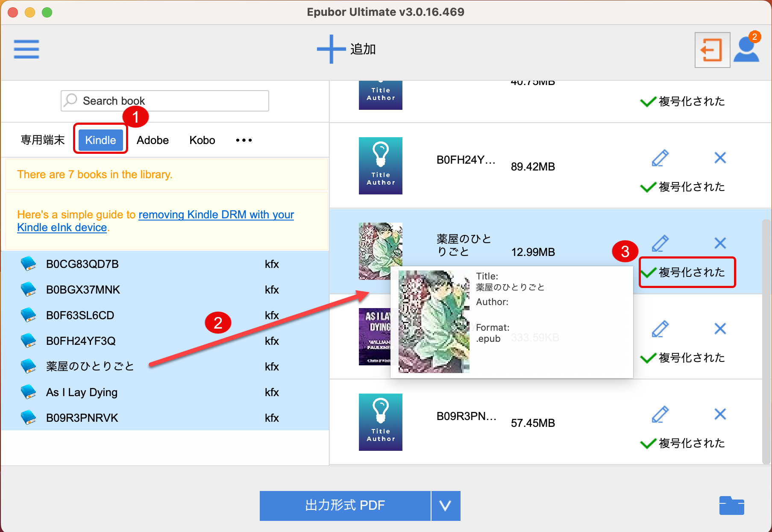Screen dimensions: 772x532
Task: Click the orange log out icon
Action: pyautogui.click(x=712, y=50)
